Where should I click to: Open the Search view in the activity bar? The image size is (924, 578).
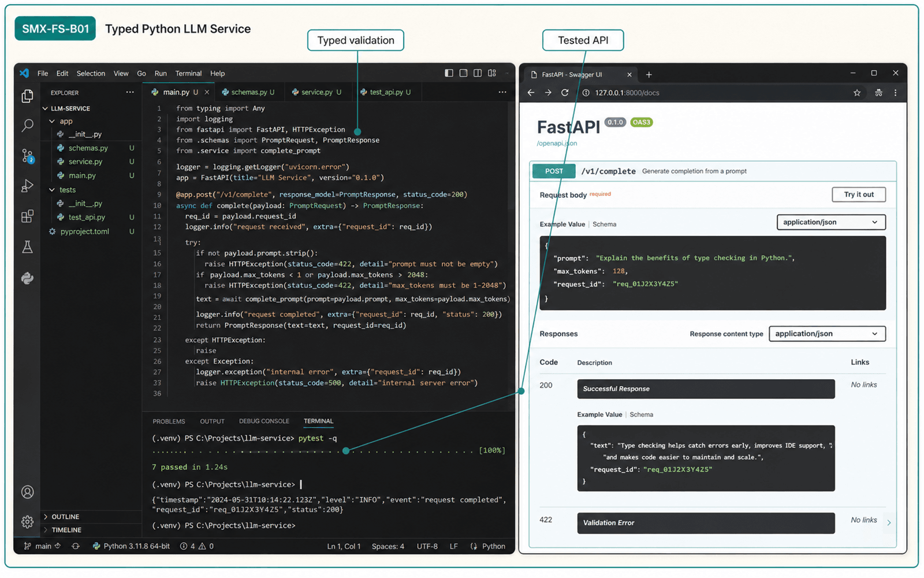click(27, 125)
